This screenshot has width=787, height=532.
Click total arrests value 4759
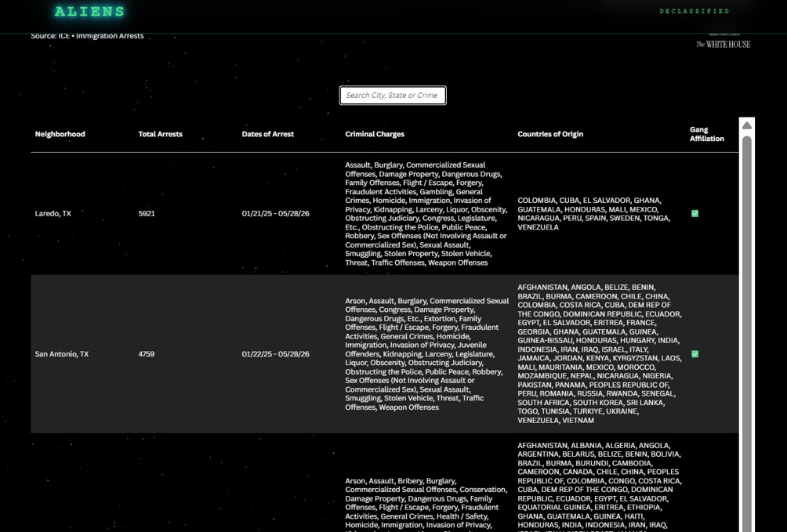click(147, 354)
